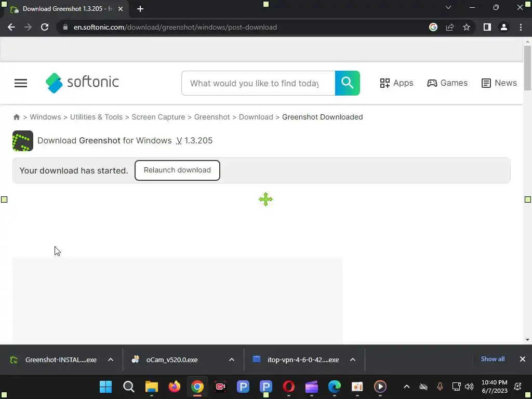Show all downloads
Image resolution: width=532 pixels, height=399 pixels.
(493, 359)
